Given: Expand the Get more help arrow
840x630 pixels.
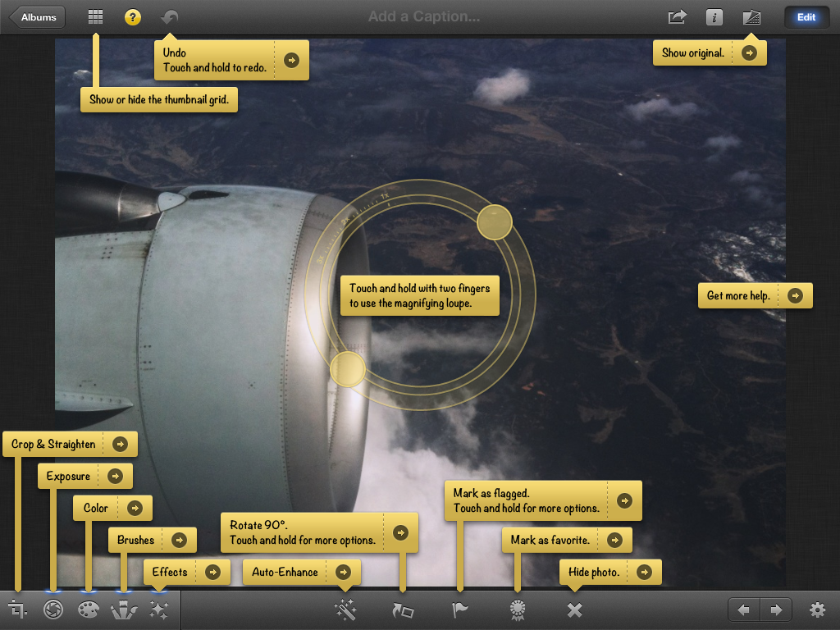Looking at the screenshot, I should pyautogui.click(x=794, y=296).
